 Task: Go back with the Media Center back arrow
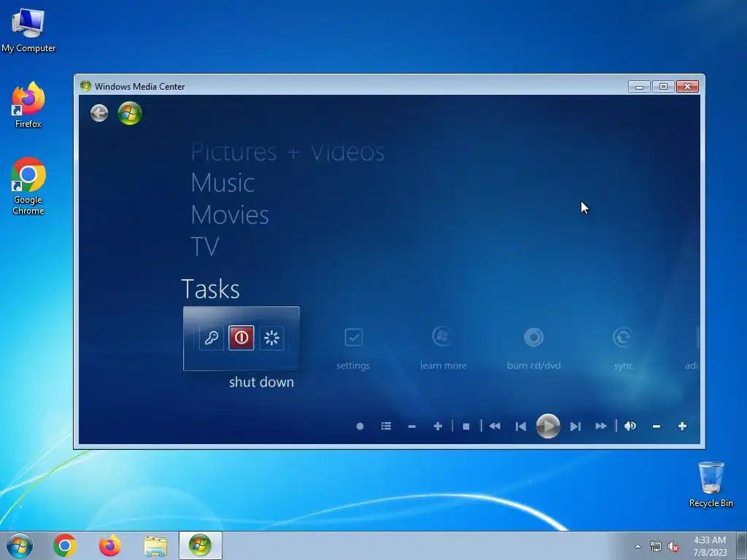tap(99, 113)
